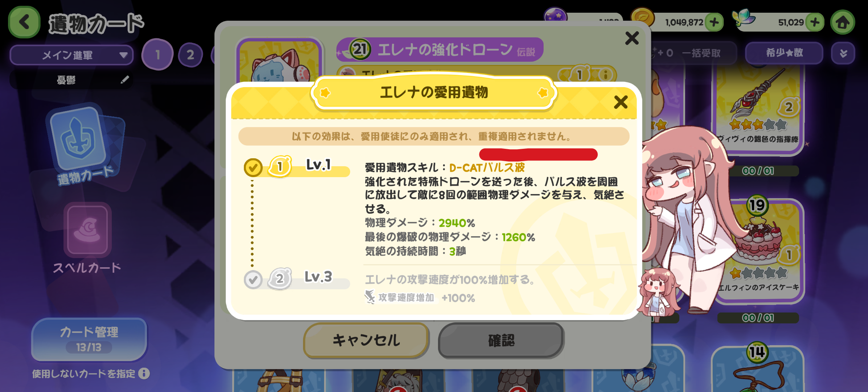Toggle the Lv.1 checkmark
Image resolution: width=868 pixels, height=392 pixels.
[253, 168]
